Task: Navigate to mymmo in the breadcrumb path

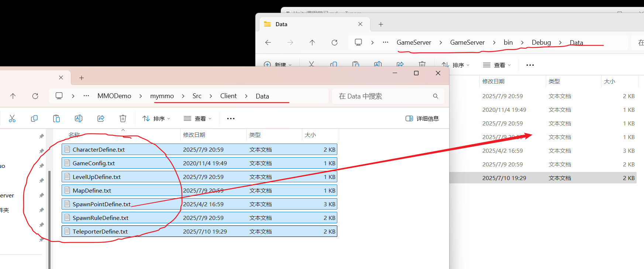Action: click(x=162, y=96)
